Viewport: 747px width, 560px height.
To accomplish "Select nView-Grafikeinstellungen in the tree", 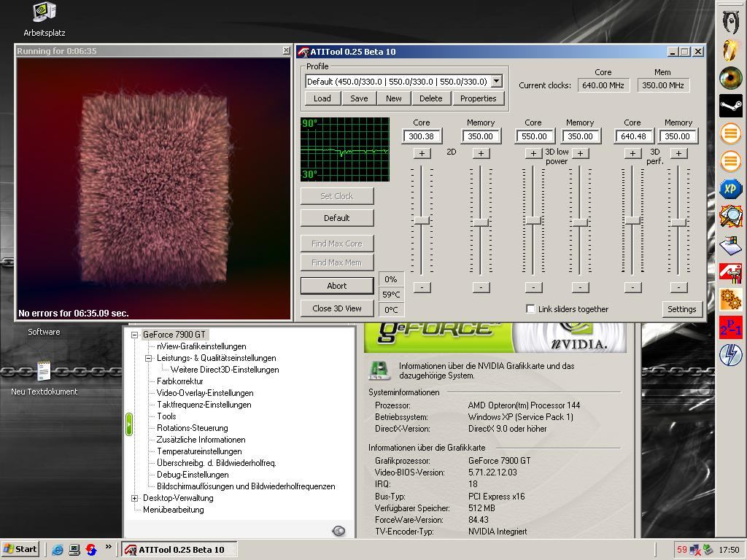I will click(x=201, y=346).
